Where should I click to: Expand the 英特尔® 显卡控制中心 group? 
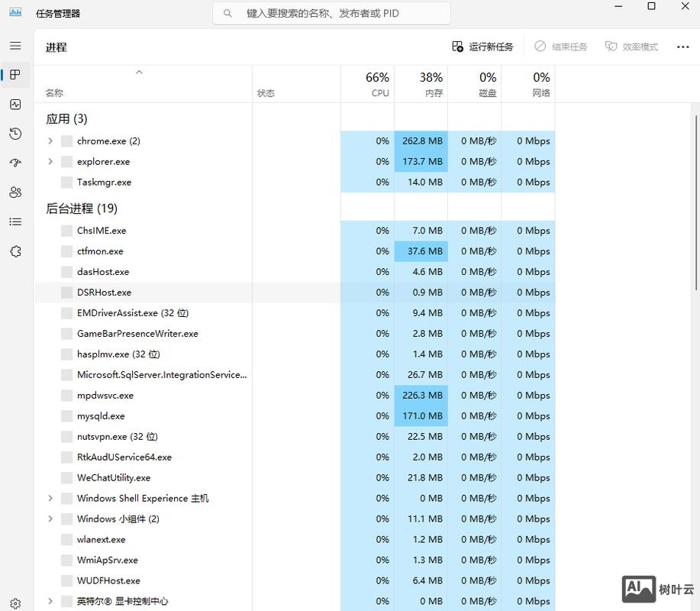[x=50, y=601]
